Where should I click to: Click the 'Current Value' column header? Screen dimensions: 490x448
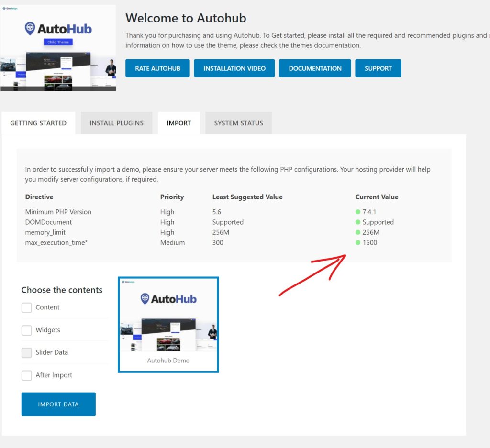click(377, 197)
